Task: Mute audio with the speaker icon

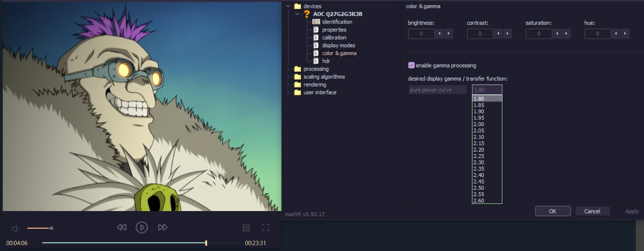Action: coord(16,228)
